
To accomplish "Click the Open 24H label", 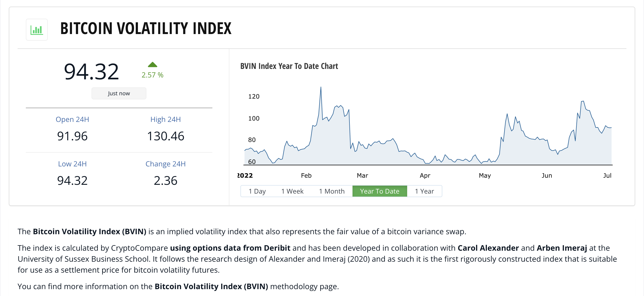I will (72, 119).
